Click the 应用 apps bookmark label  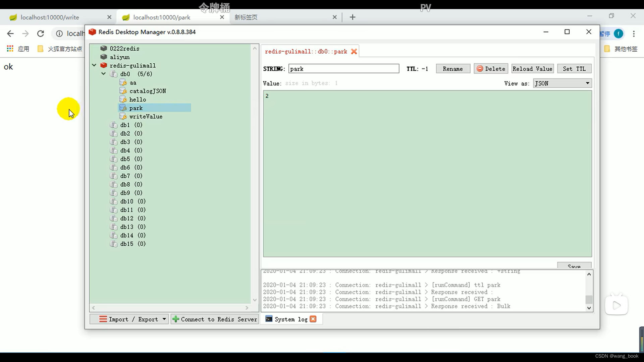pos(23,49)
